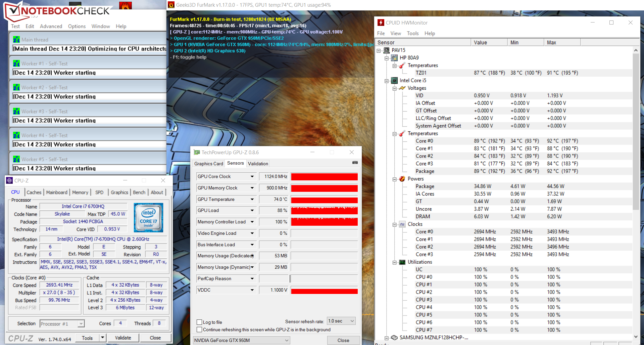Switch to the Mainboard tab in CPU-Z
This screenshot has height=345, width=644.
coord(57,192)
